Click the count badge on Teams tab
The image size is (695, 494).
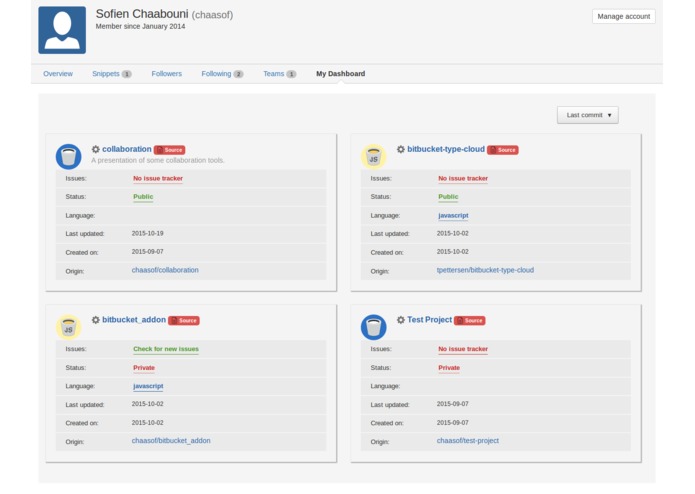(291, 74)
